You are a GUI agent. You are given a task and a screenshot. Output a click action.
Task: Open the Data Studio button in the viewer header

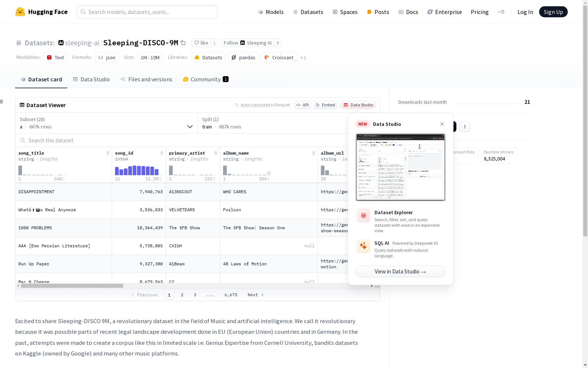click(x=358, y=105)
